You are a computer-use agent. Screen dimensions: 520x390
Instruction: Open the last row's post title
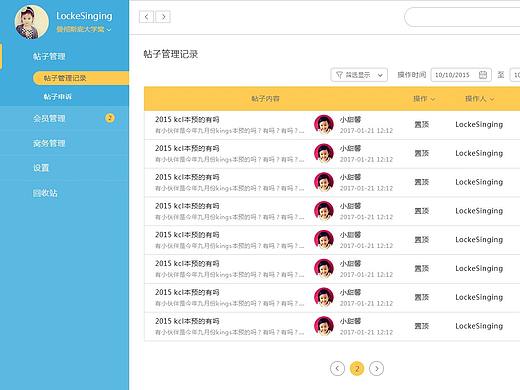click(187, 321)
